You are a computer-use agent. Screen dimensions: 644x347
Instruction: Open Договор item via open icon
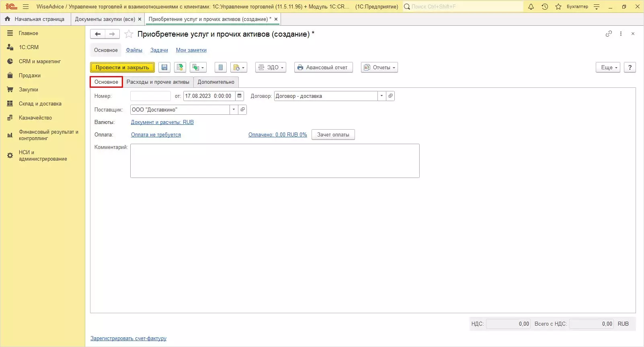390,96
